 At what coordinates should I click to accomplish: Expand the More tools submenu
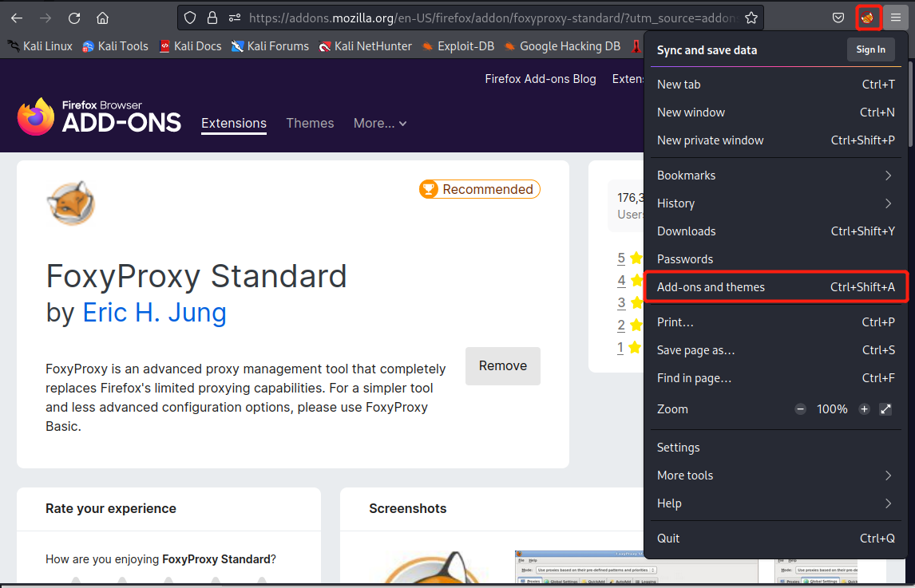coord(775,476)
